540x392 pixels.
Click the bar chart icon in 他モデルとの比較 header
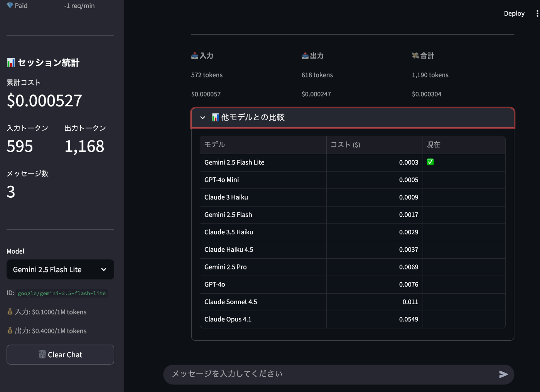[x=216, y=117]
